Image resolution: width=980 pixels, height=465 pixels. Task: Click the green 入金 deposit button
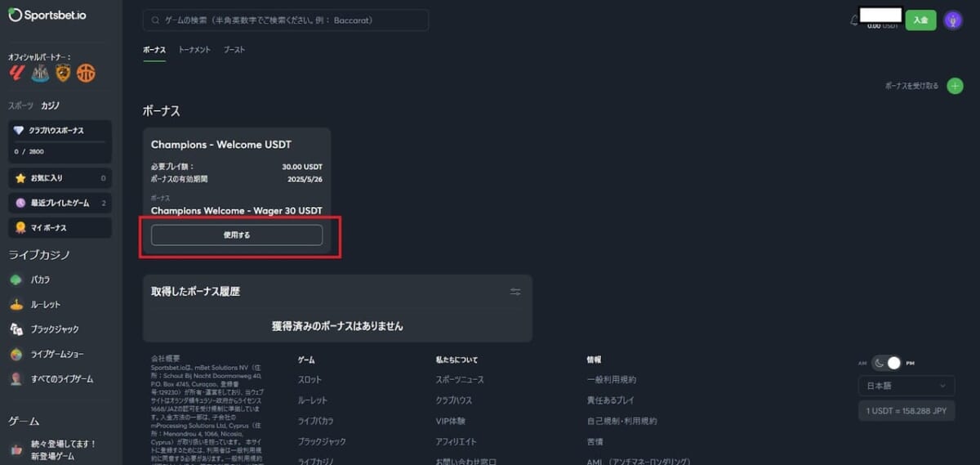click(920, 20)
